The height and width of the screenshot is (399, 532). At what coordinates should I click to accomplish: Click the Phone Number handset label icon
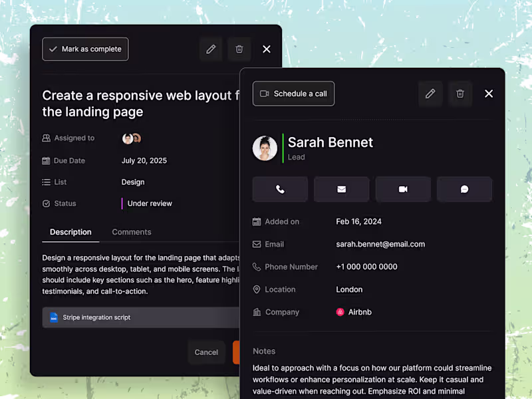[257, 267]
